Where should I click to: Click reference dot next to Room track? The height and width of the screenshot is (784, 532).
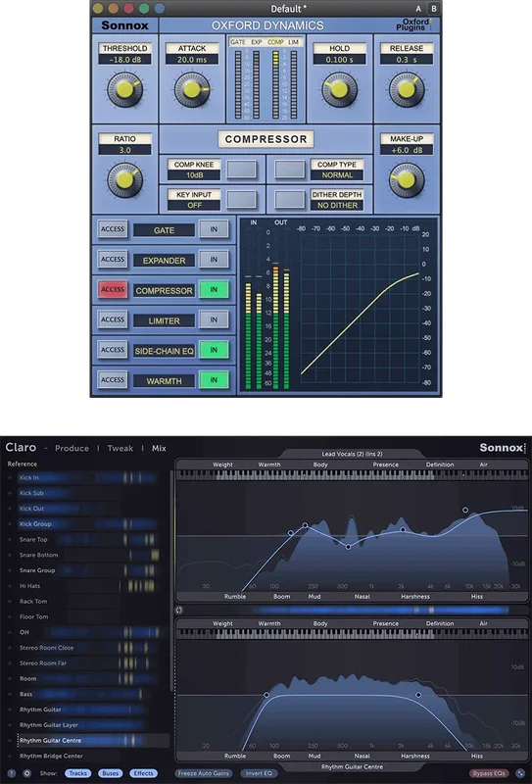10,678
